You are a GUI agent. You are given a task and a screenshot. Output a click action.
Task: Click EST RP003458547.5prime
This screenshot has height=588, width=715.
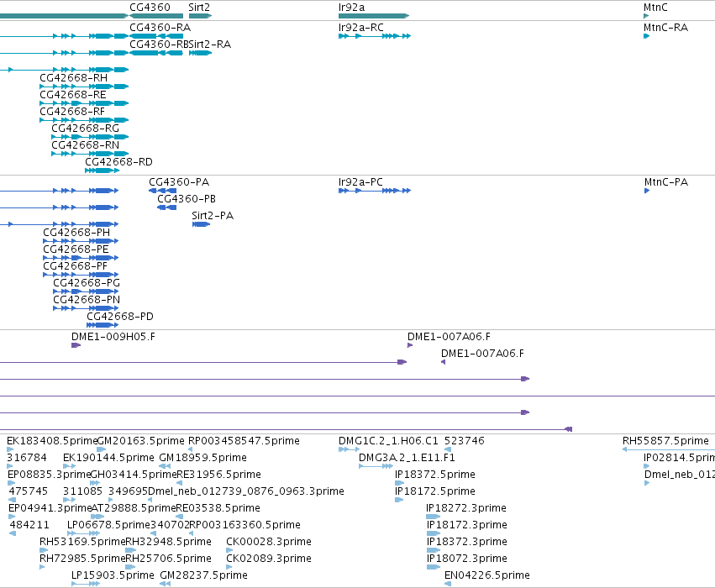[244, 441]
